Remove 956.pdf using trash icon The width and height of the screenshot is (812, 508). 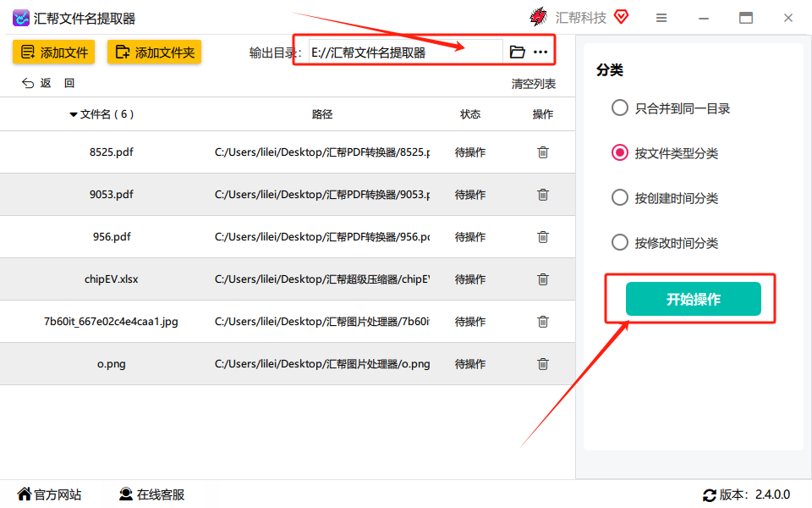(543, 237)
